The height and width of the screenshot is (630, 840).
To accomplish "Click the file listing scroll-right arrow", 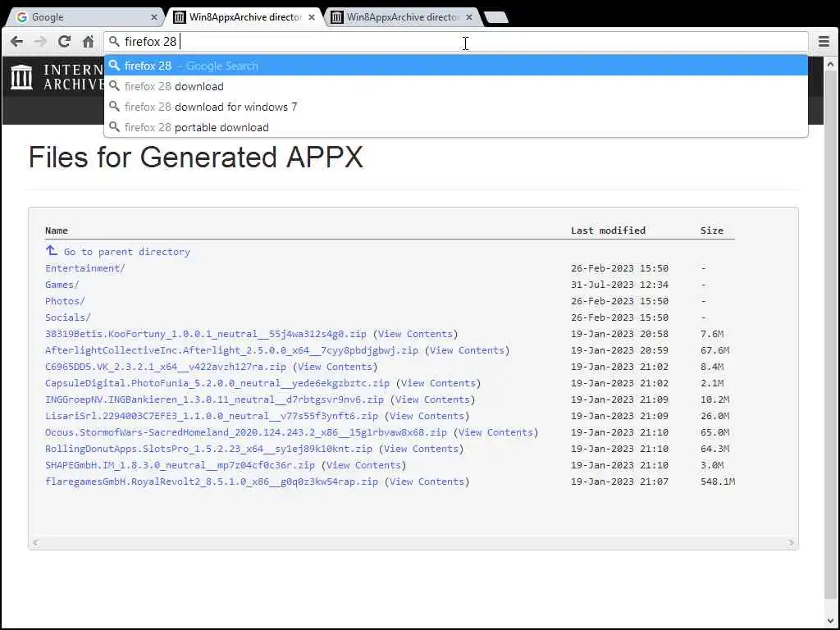I will click(792, 543).
